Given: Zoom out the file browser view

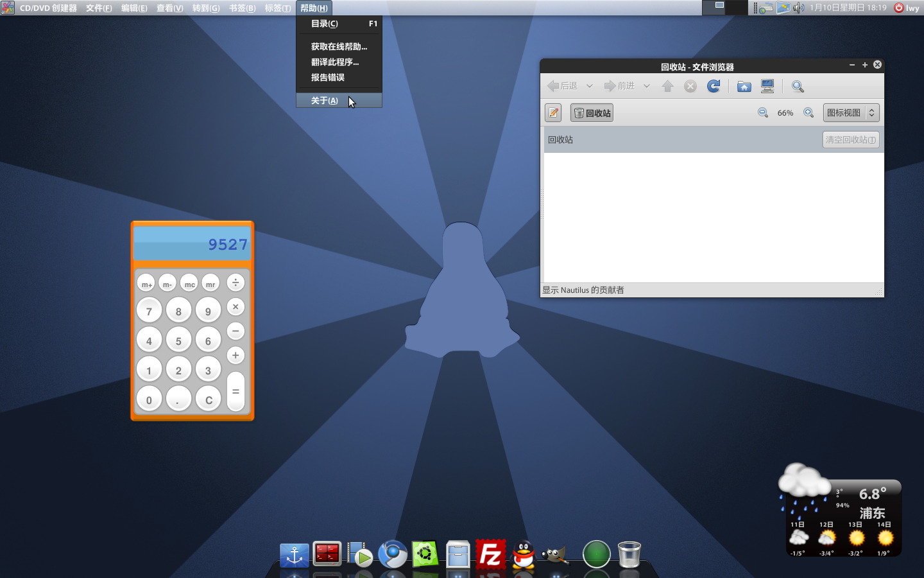Looking at the screenshot, I should coord(763,113).
